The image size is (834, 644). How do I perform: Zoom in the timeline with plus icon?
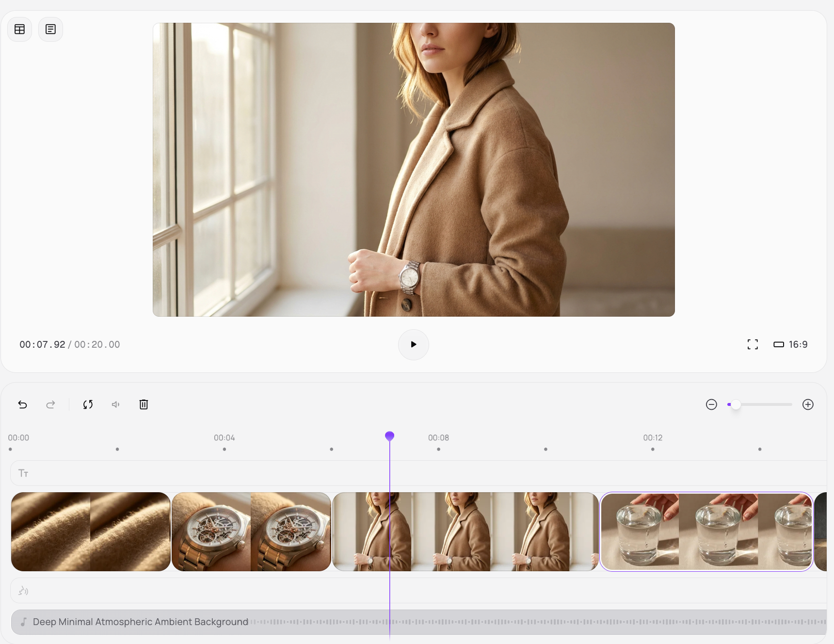click(808, 404)
